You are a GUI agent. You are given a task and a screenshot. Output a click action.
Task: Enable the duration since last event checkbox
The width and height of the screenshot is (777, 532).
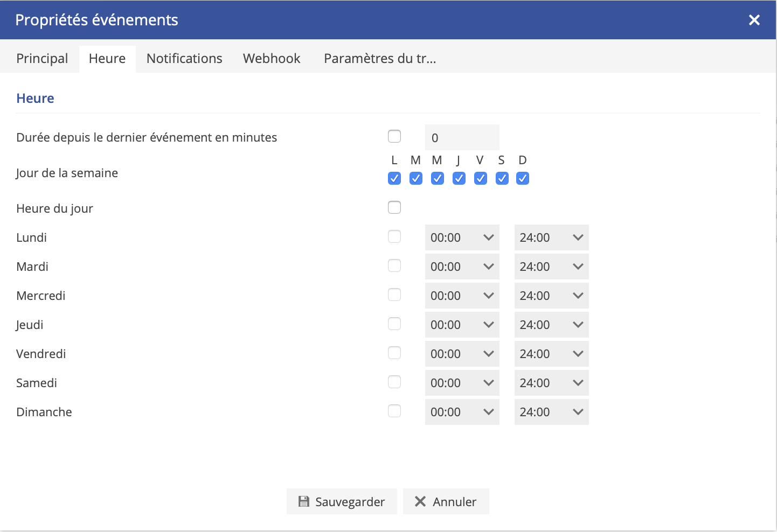[x=394, y=137]
